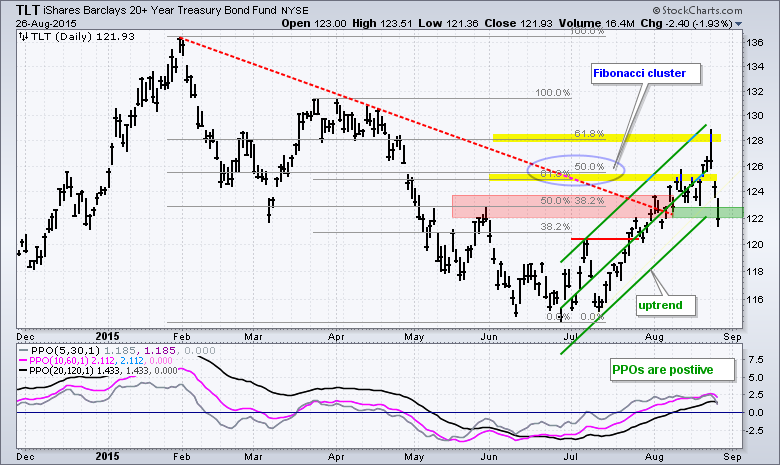
Task: Click the iShares Barclays 20+ Year Treasury Bond Fund title
Action: click(x=160, y=10)
